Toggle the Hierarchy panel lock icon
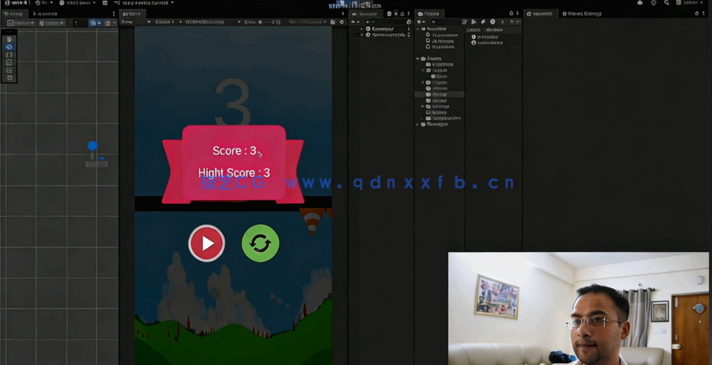The height and width of the screenshot is (365, 712). point(402,14)
